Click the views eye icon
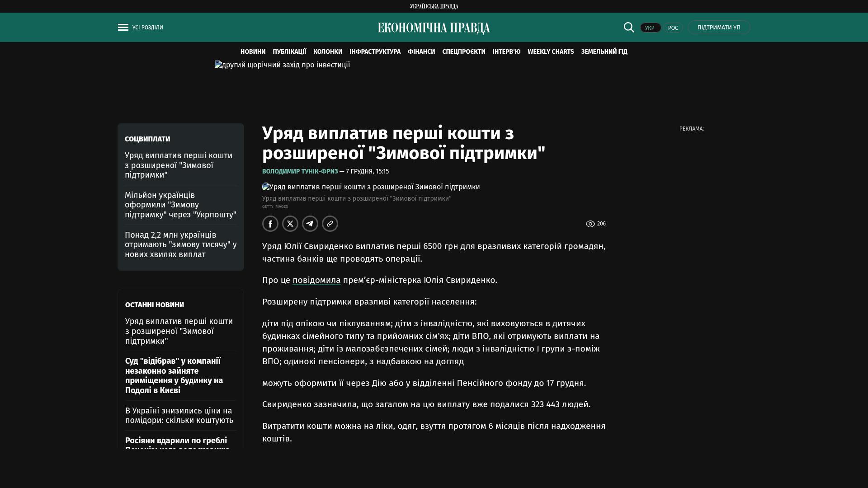Image resolution: width=868 pixels, height=488 pixels. pyautogui.click(x=590, y=224)
